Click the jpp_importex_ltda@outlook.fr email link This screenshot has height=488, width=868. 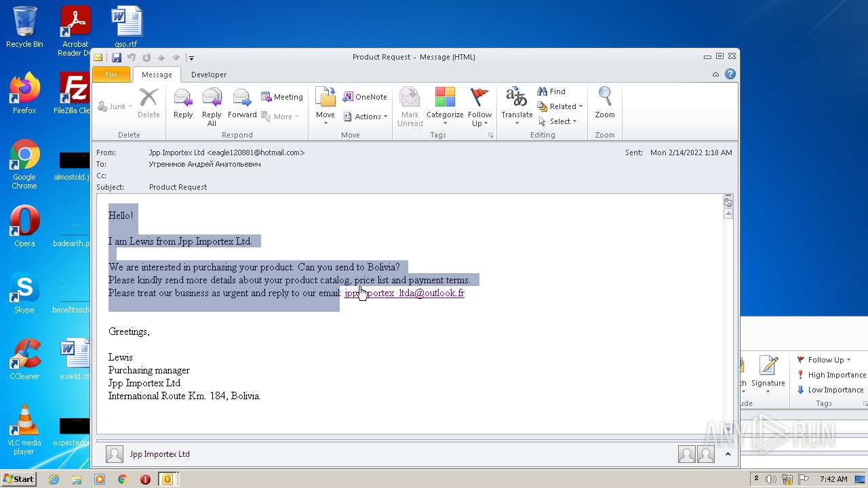point(404,293)
